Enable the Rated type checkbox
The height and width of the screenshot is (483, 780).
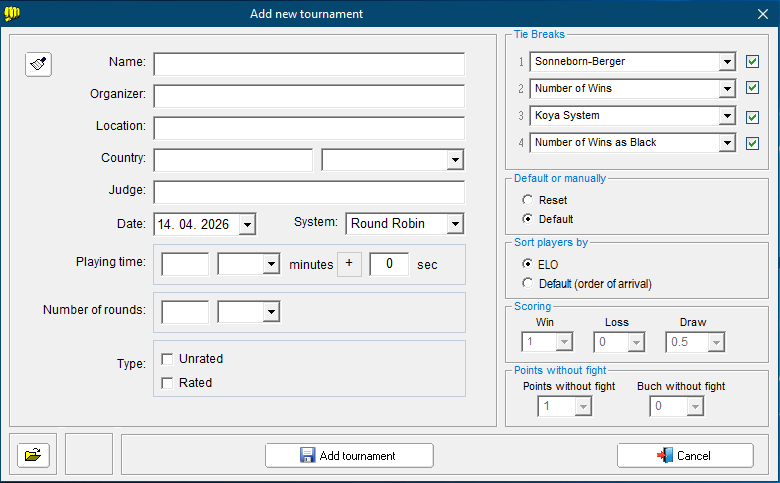(x=167, y=382)
